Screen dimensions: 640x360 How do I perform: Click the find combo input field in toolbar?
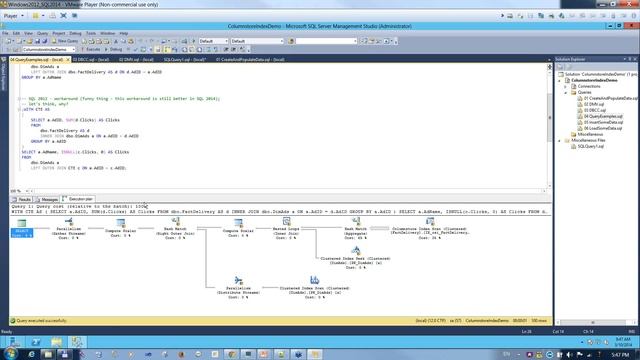click(x=326, y=41)
